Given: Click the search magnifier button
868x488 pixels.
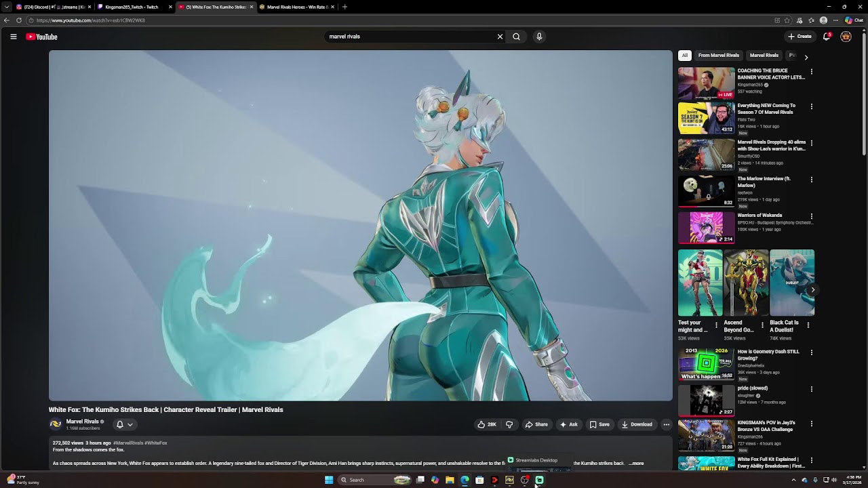Looking at the screenshot, I should coord(516,37).
